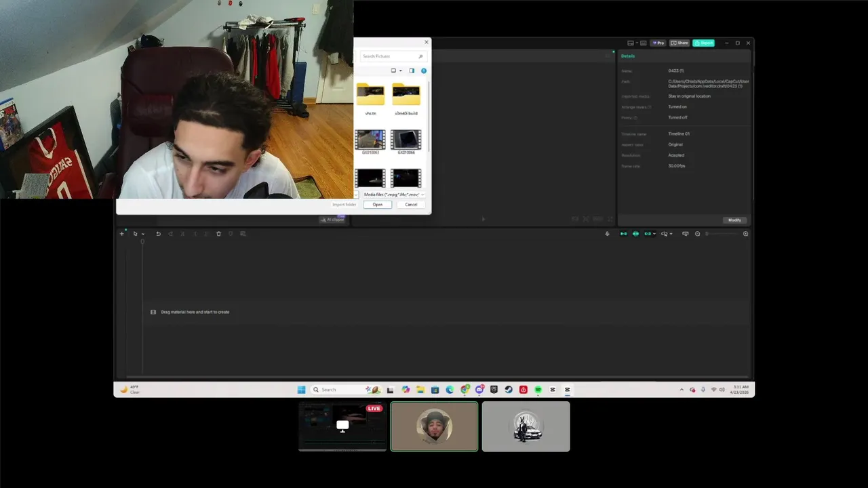
Task: Click the timeline playhead marker
Action: click(x=142, y=243)
